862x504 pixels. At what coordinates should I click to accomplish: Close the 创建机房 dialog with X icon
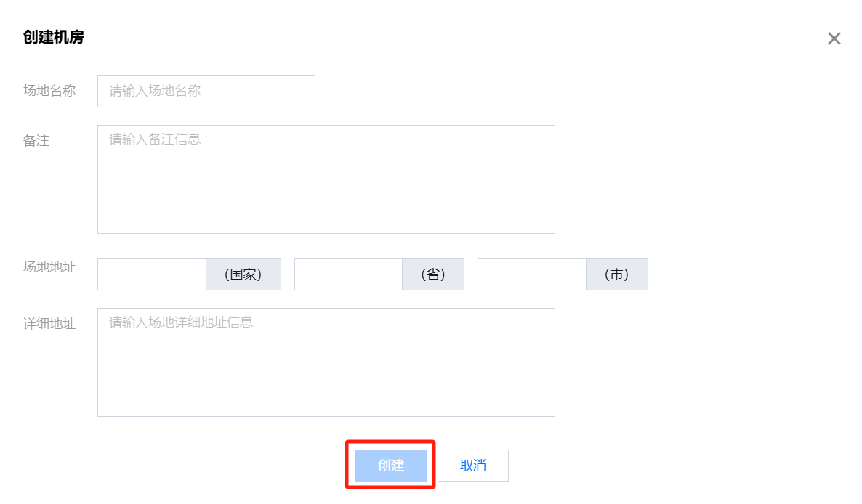tap(834, 39)
